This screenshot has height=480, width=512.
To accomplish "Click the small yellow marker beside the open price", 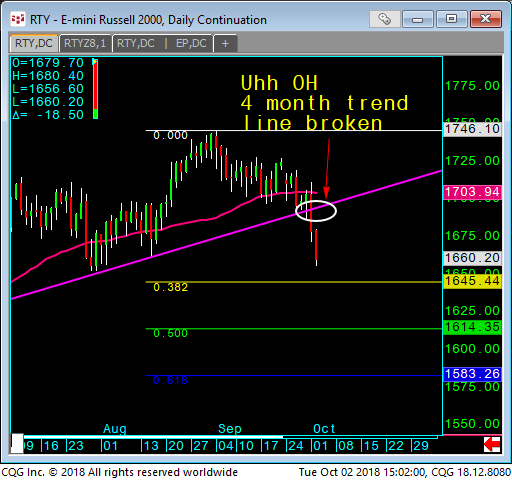I will (95, 62).
